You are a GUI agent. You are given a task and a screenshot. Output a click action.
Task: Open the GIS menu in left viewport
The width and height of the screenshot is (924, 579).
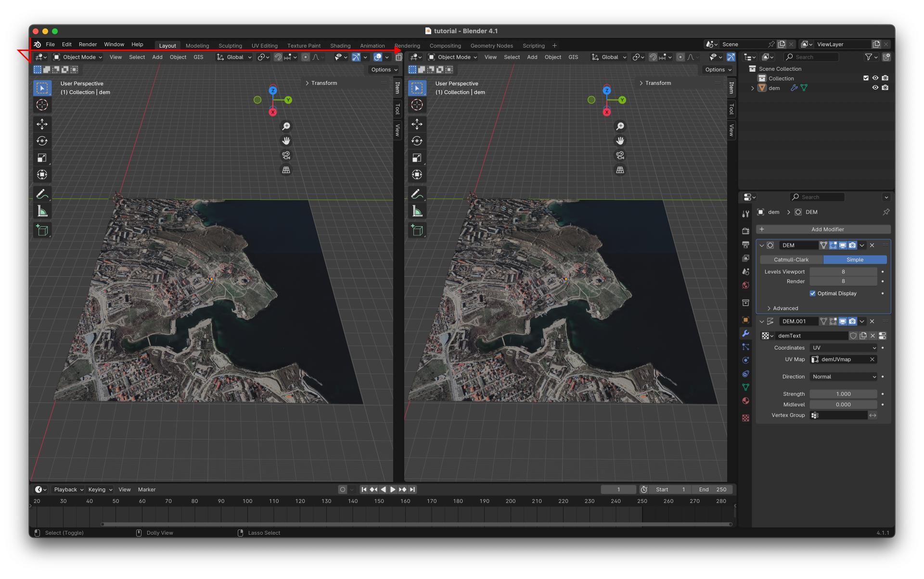pyautogui.click(x=198, y=57)
